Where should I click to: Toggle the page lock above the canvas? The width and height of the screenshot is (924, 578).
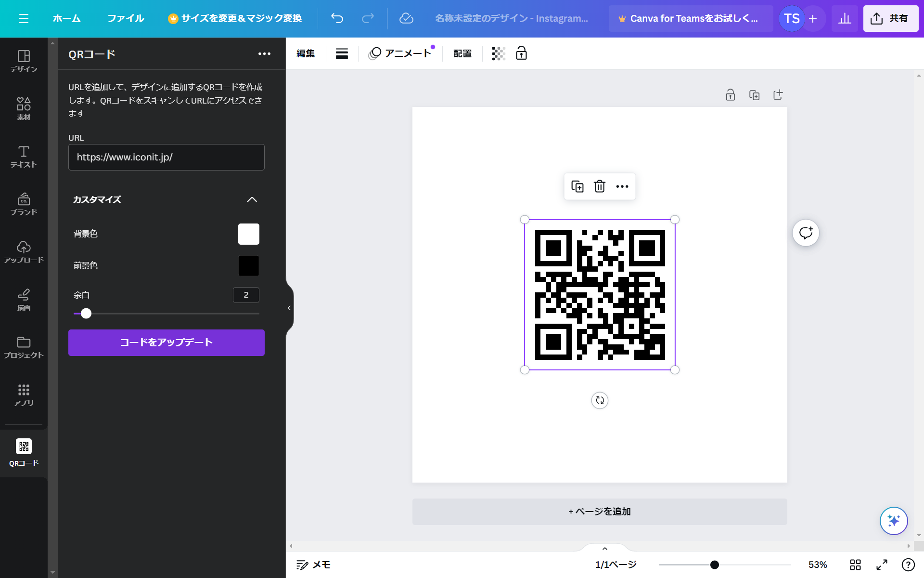tap(730, 95)
